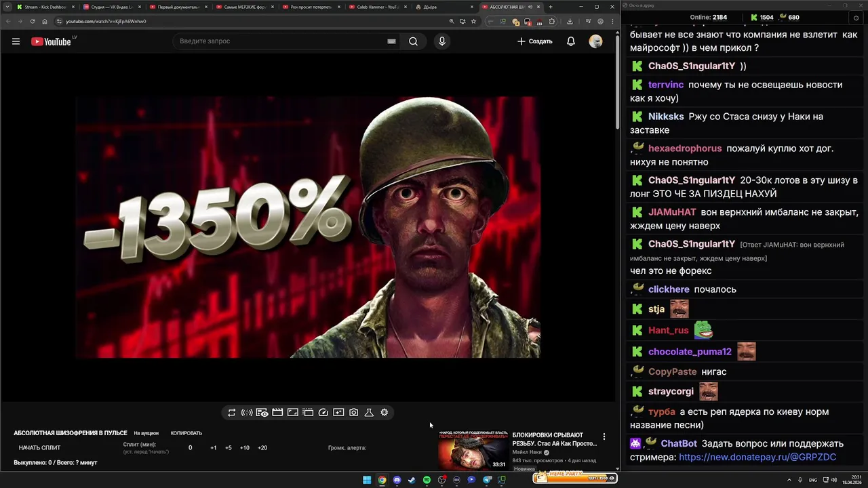Click НАЧАТЬ СПЛИТ button
The width and height of the screenshot is (868, 488).
tap(39, 447)
